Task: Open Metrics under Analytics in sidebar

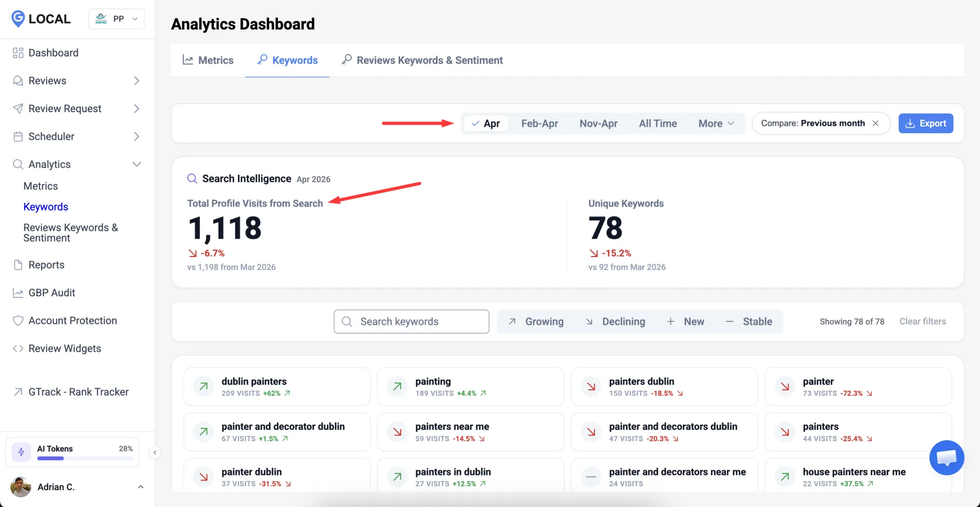Action: point(41,186)
